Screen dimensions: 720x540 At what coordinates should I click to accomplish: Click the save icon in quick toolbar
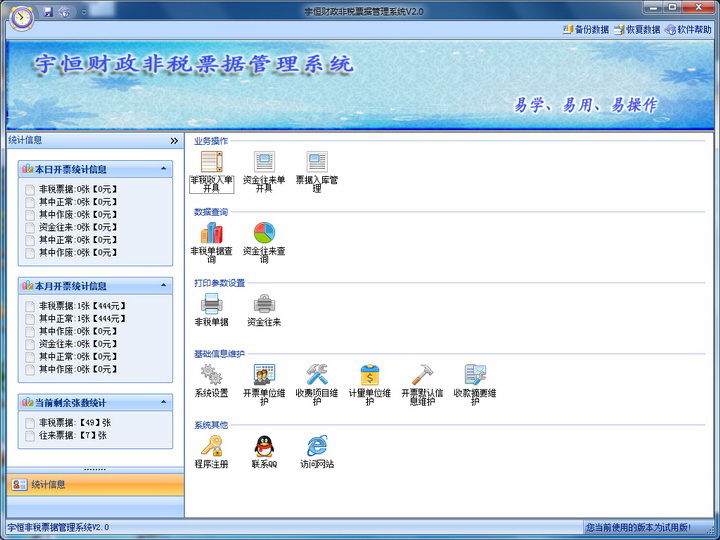point(48,11)
